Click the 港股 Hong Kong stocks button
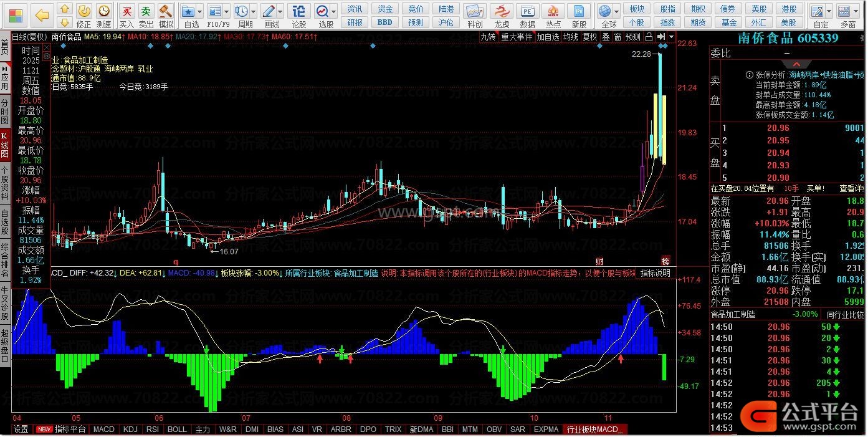This screenshot has height=437, width=868. [x=789, y=9]
